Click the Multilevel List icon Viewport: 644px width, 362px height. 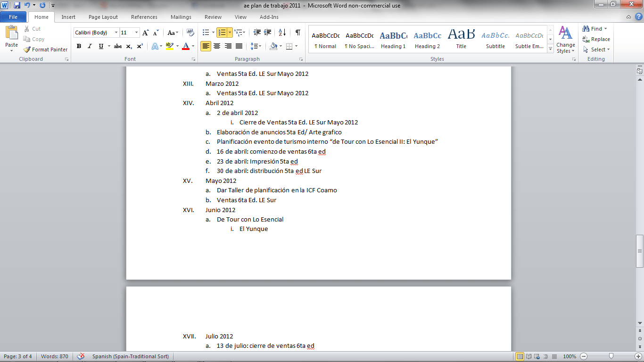[239, 33]
